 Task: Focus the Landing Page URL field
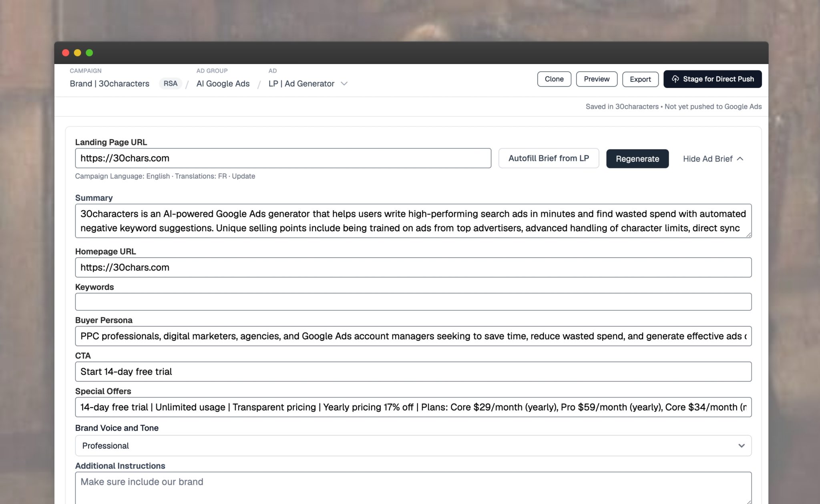coord(283,158)
